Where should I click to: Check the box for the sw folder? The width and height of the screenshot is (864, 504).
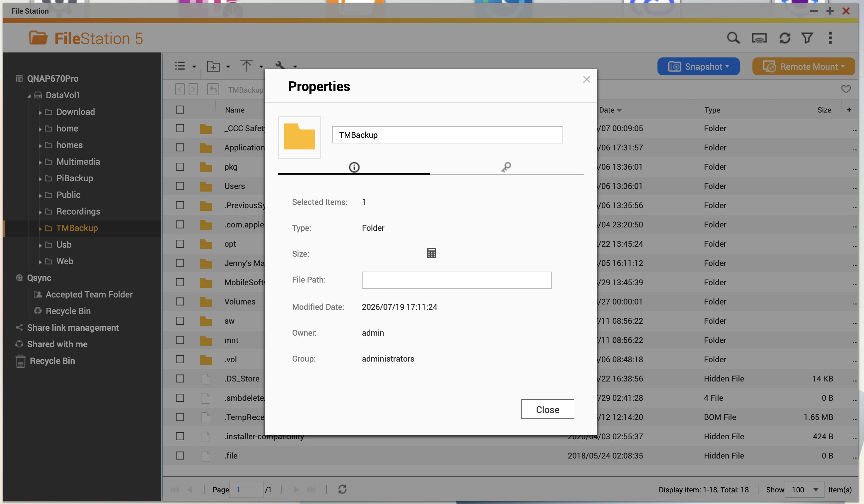180,321
